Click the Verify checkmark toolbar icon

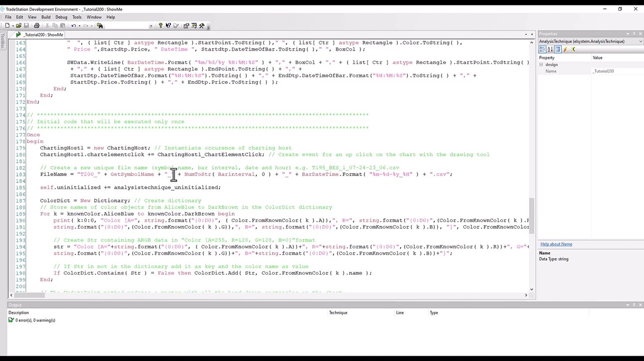coord(176,26)
